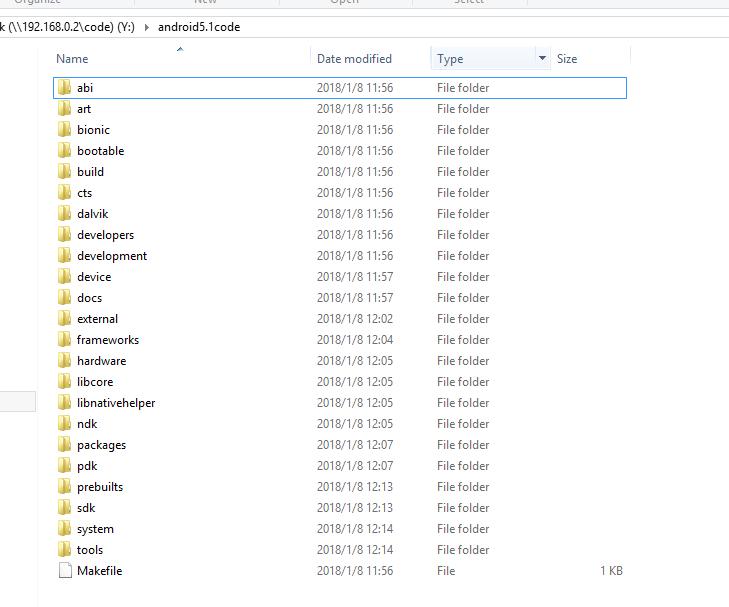This screenshot has height=607, width=729.
Task: Click the folder name prebuilts
Action: coord(100,487)
